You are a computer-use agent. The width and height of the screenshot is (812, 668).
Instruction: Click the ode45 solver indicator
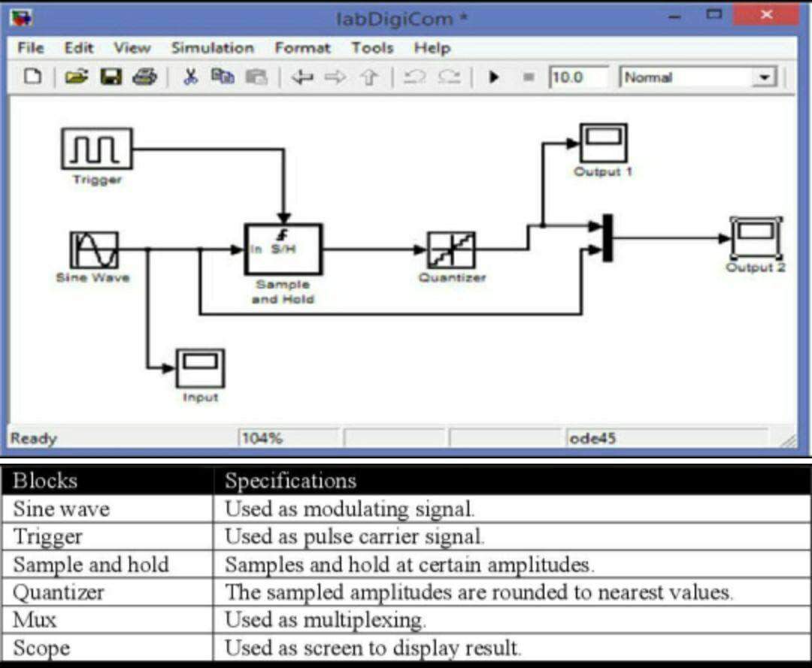pyautogui.click(x=593, y=438)
